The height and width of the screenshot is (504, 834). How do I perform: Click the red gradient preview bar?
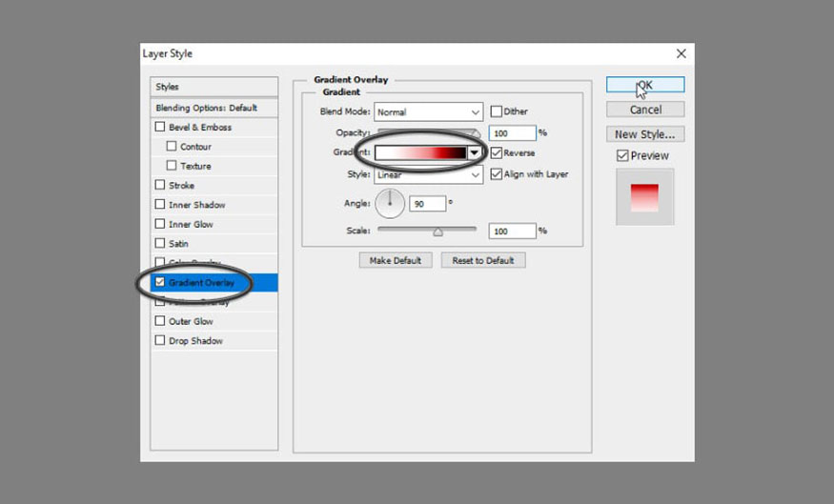(420, 153)
